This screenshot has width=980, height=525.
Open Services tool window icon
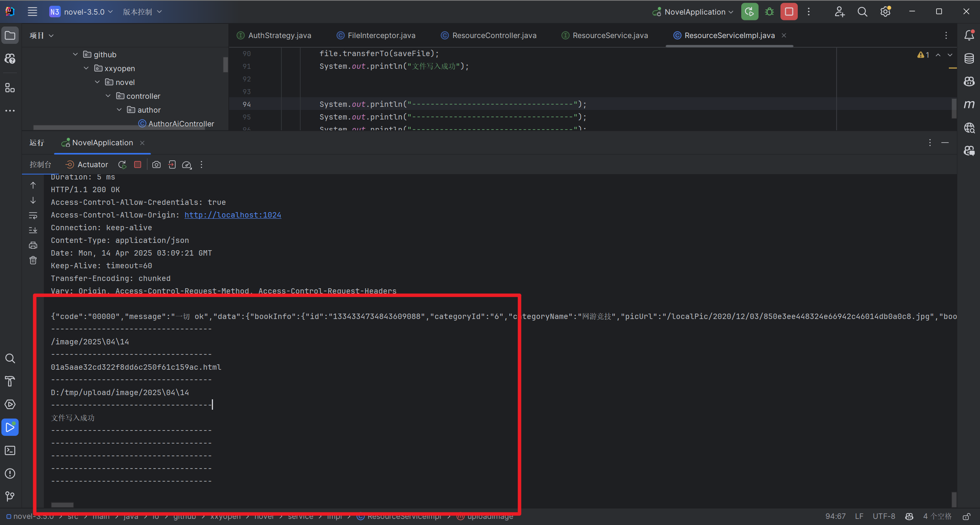(x=10, y=404)
